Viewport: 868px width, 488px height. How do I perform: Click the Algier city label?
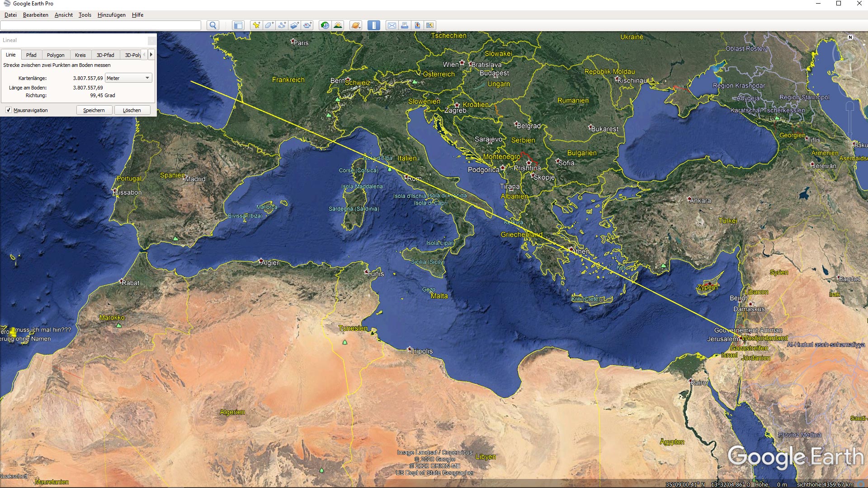270,263
